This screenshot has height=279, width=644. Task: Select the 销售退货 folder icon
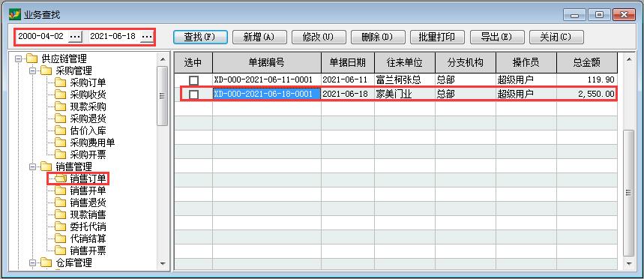coord(61,202)
